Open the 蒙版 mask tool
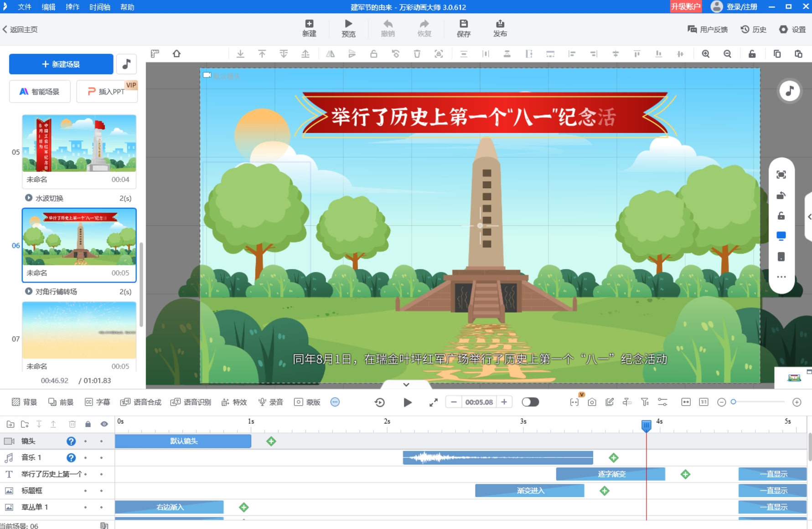This screenshot has width=812, height=529. click(x=307, y=402)
